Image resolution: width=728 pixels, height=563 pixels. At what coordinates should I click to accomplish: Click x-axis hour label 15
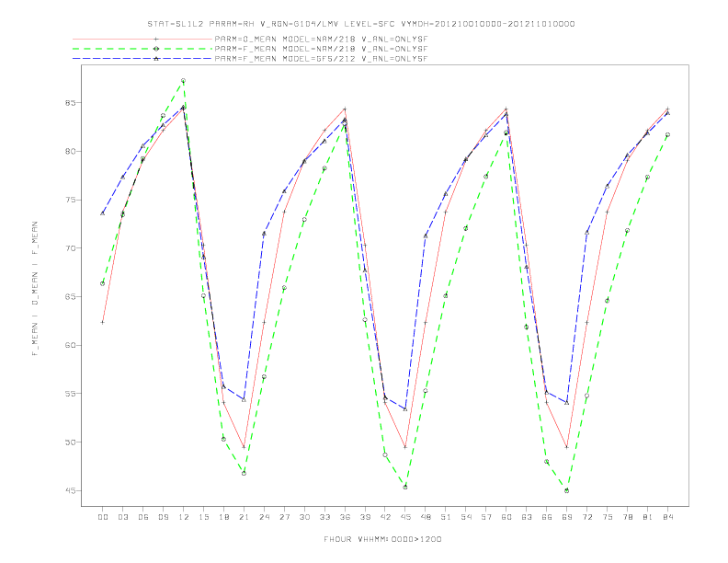203,517
